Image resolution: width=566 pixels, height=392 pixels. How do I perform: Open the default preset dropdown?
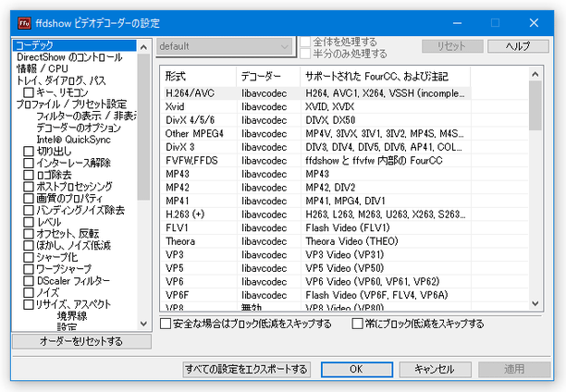coord(224,46)
